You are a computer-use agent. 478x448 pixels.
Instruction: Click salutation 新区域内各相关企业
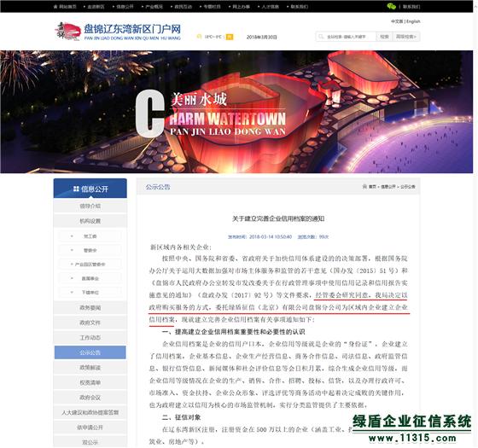(x=180, y=247)
